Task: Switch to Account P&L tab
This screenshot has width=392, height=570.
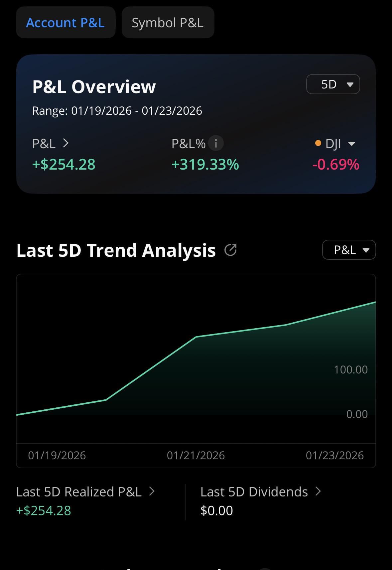Action: point(65,23)
